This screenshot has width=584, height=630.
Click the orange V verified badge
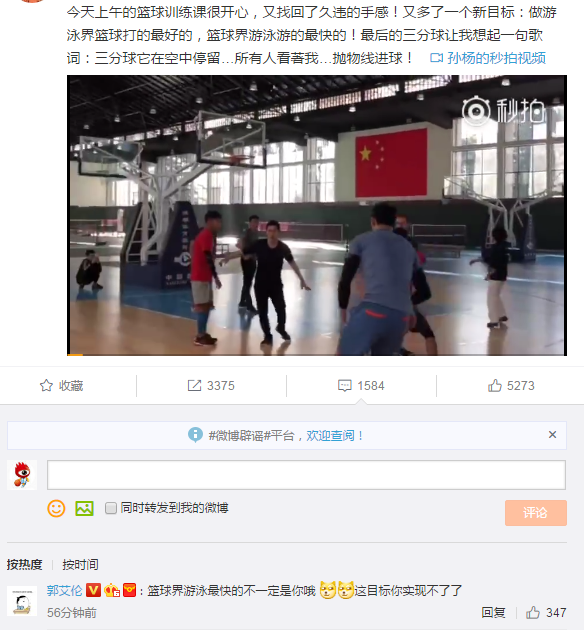pyautogui.click(x=94, y=590)
